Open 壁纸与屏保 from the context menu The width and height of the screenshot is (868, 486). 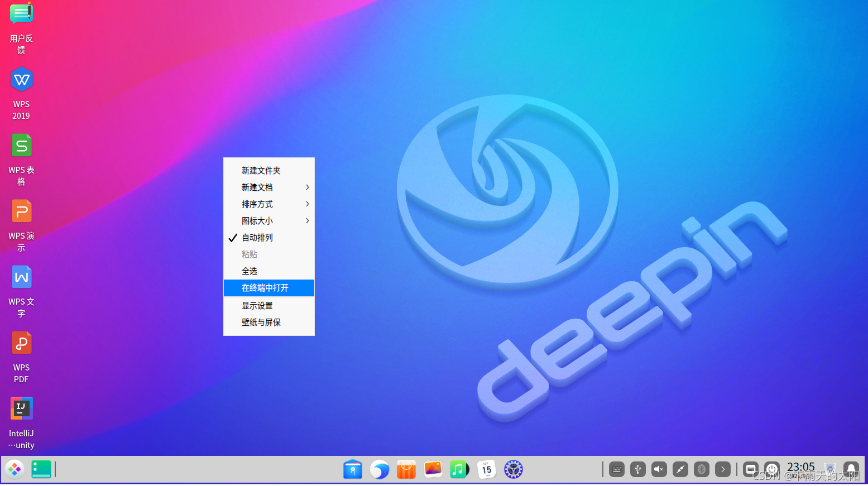point(269,323)
